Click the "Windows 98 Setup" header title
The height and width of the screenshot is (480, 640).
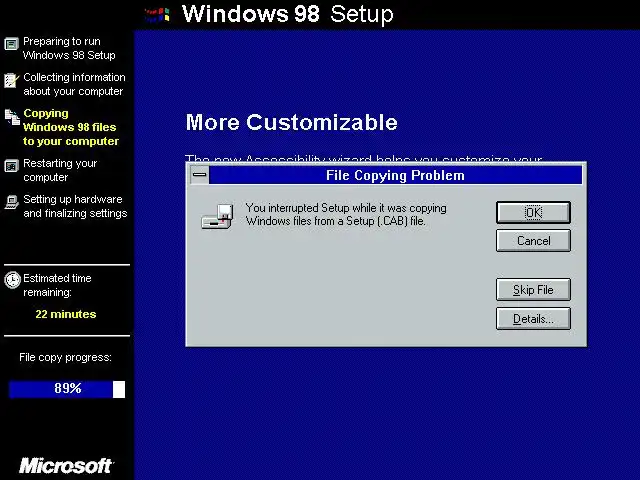click(x=288, y=14)
